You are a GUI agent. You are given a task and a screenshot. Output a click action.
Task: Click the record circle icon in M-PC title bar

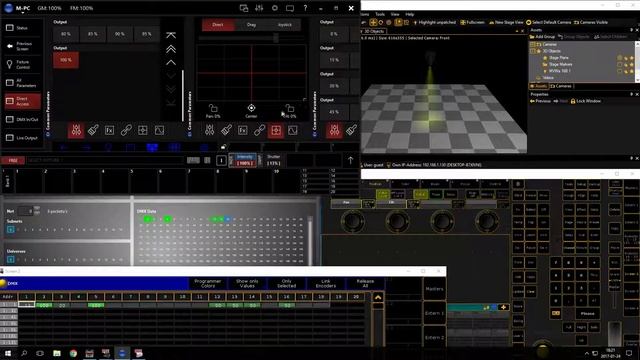(x=275, y=8)
